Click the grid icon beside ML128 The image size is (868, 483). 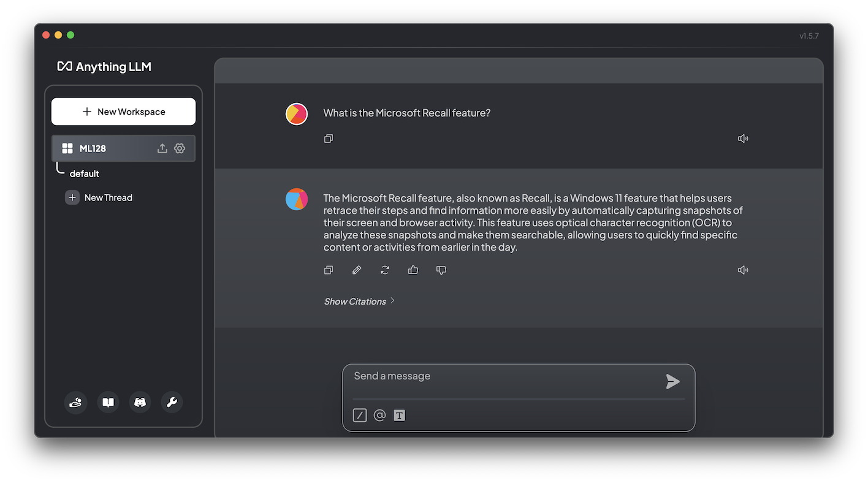[x=67, y=148]
